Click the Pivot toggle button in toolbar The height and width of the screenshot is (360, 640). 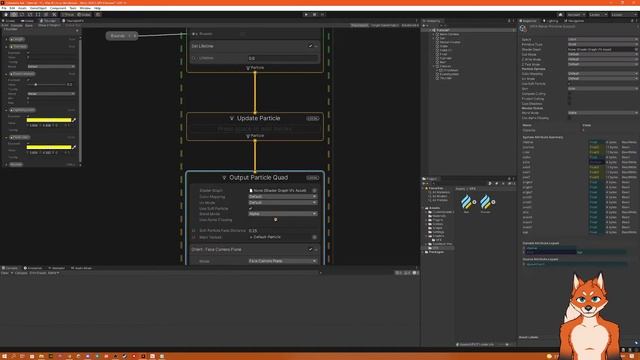click(68, 14)
